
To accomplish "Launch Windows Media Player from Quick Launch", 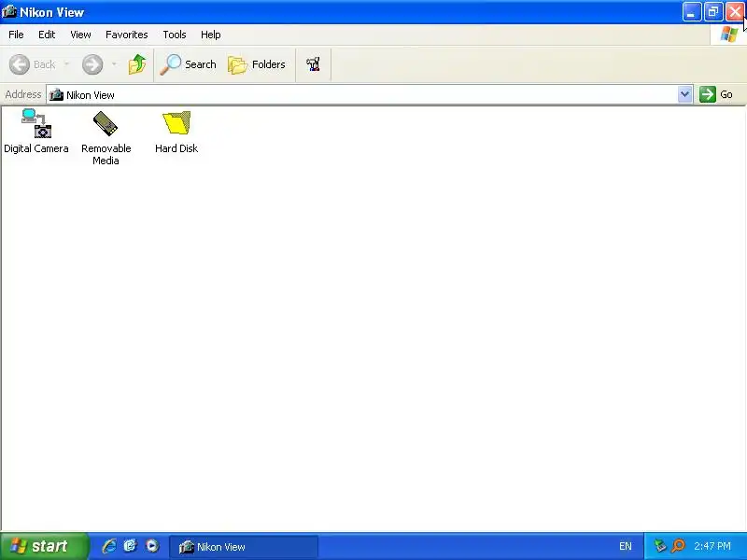I will click(x=152, y=546).
